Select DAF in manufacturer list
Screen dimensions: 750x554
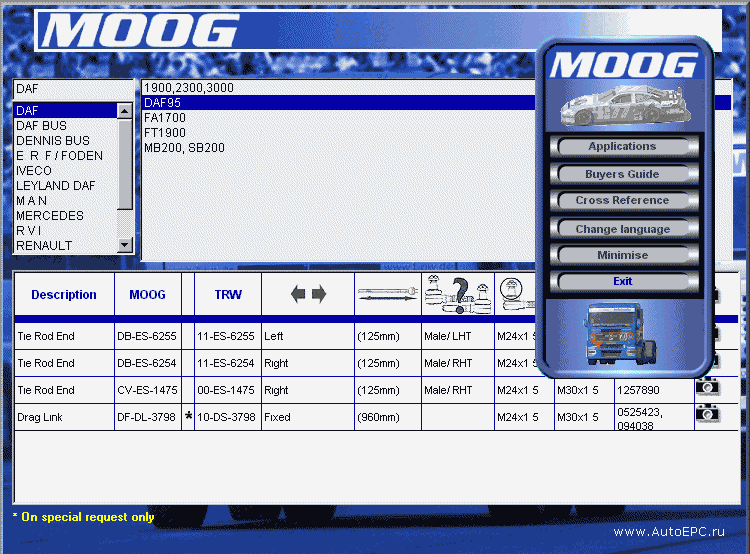[x=66, y=111]
